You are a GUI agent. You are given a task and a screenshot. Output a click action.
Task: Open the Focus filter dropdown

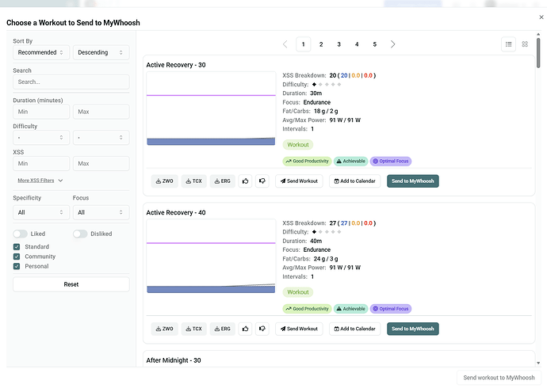[x=101, y=212]
